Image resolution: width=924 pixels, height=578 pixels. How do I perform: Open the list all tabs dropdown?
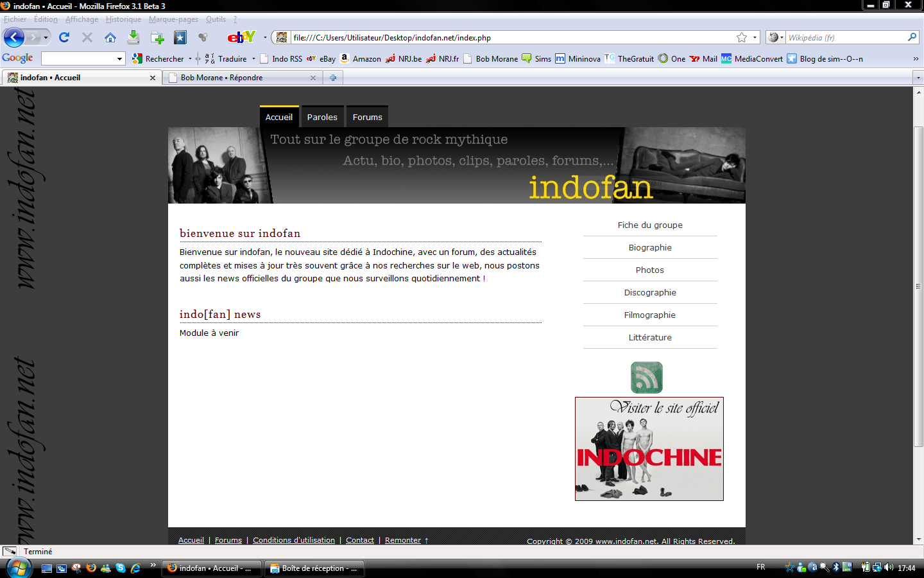pyautogui.click(x=918, y=78)
